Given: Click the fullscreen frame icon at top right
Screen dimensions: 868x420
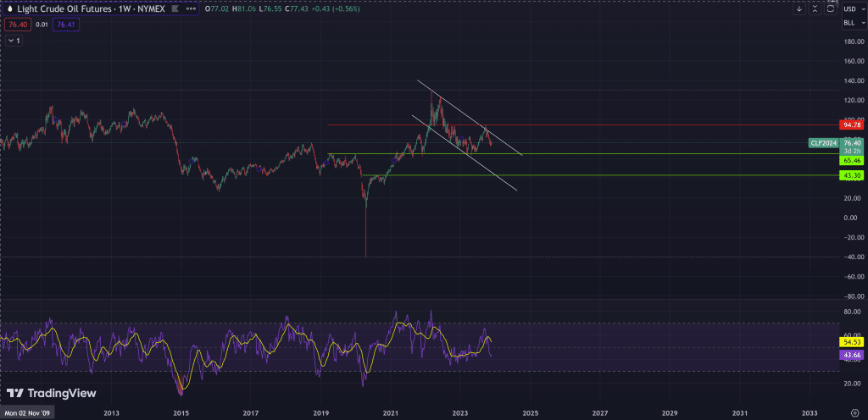Looking at the screenshot, I should point(831,8).
